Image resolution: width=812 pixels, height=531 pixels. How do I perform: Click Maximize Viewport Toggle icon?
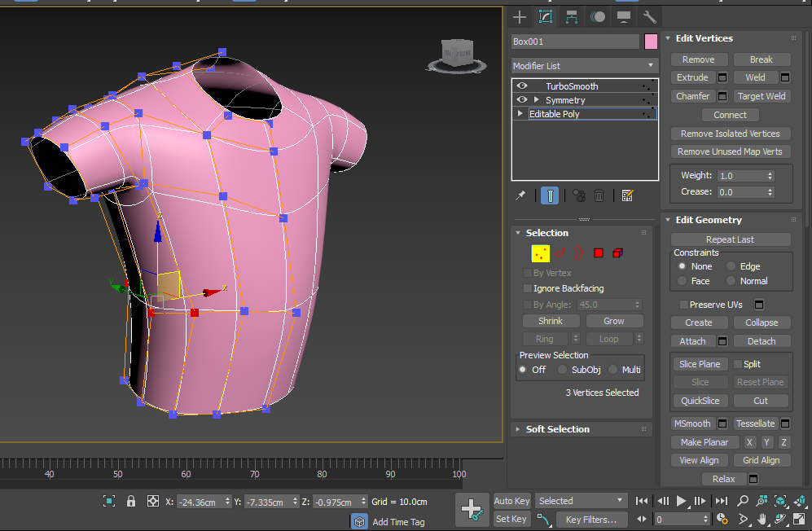(799, 519)
